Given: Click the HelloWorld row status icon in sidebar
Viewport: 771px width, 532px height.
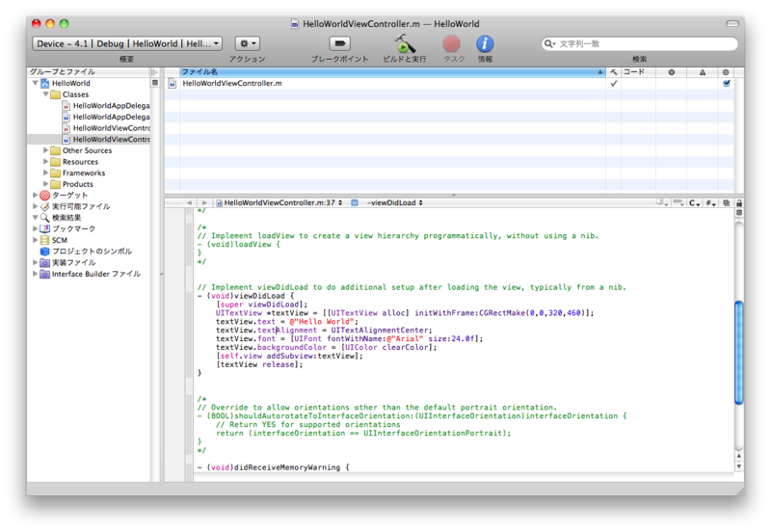Looking at the screenshot, I should tap(155, 83).
